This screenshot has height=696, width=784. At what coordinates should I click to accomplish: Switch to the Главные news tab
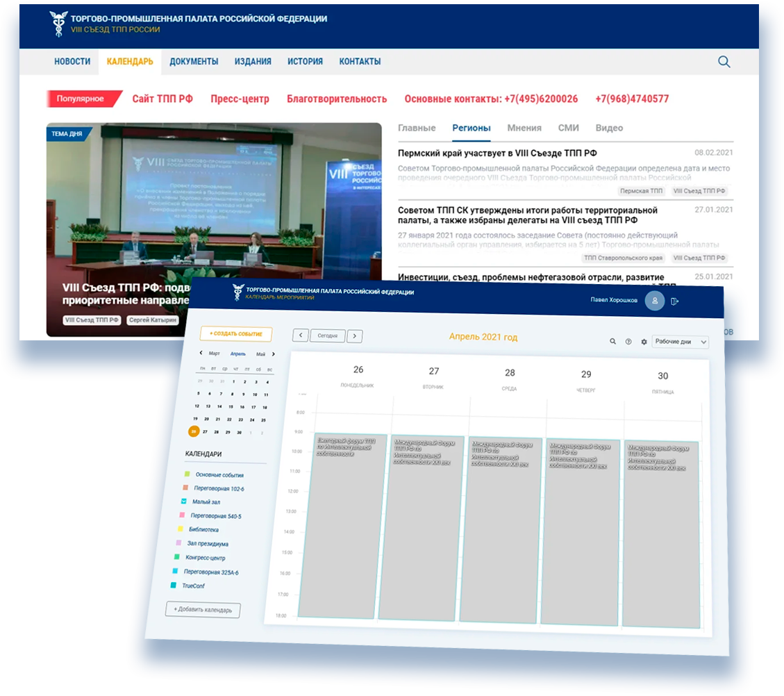[x=417, y=128]
